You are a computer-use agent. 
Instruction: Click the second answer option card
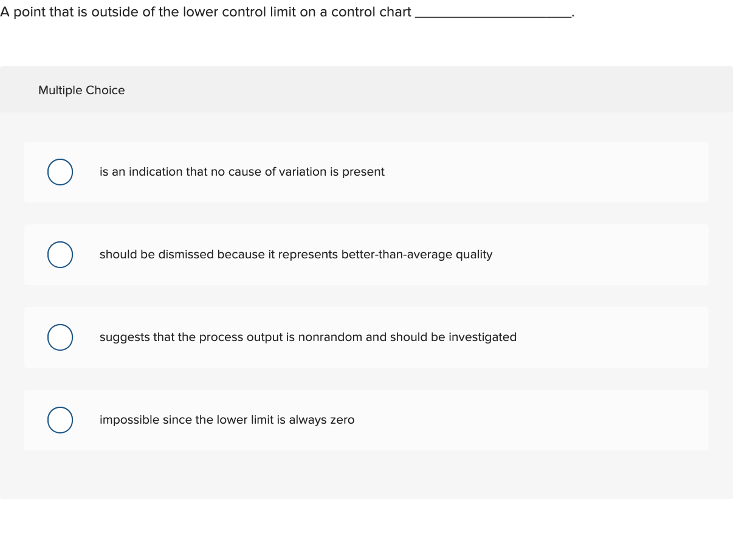tap(366, 255)
